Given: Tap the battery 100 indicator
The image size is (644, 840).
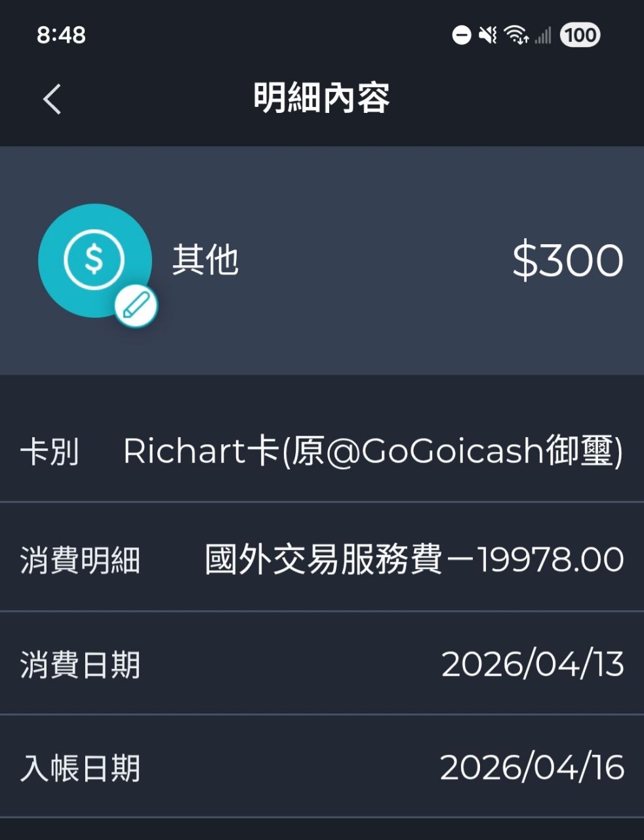Looking at the screenshot, I should 580,35.
